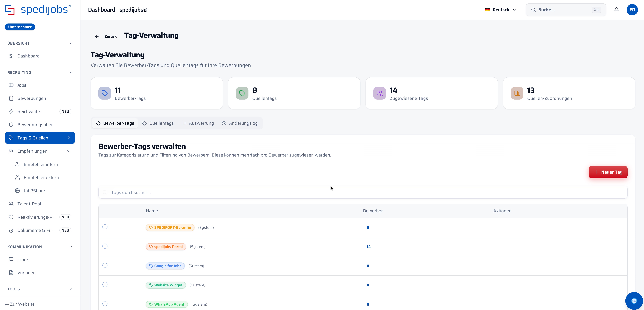Open the chat support bubble
This screenshot has height=310, width=644.
[634, 301]
